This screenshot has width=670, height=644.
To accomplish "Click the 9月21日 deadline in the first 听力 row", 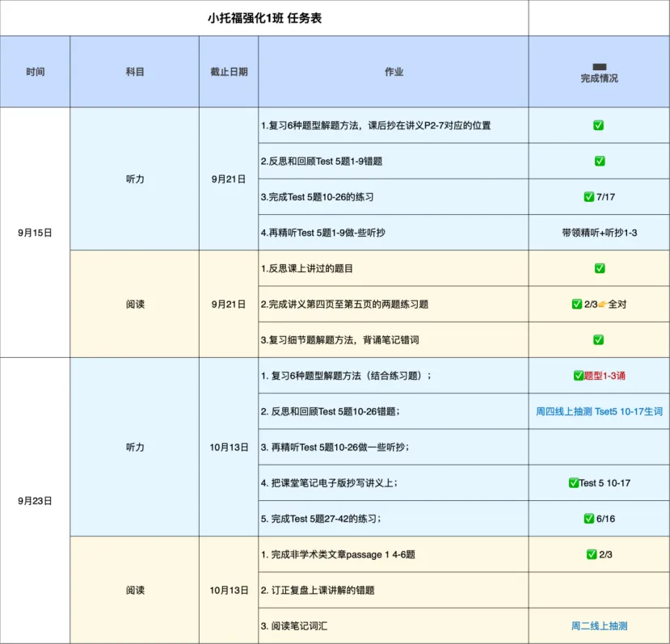I will (229, 179).
